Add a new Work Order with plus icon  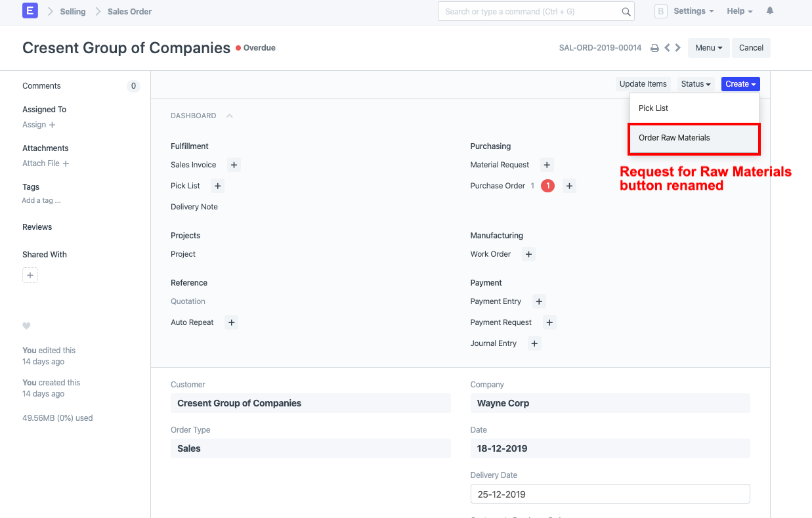tap(528, 254)
